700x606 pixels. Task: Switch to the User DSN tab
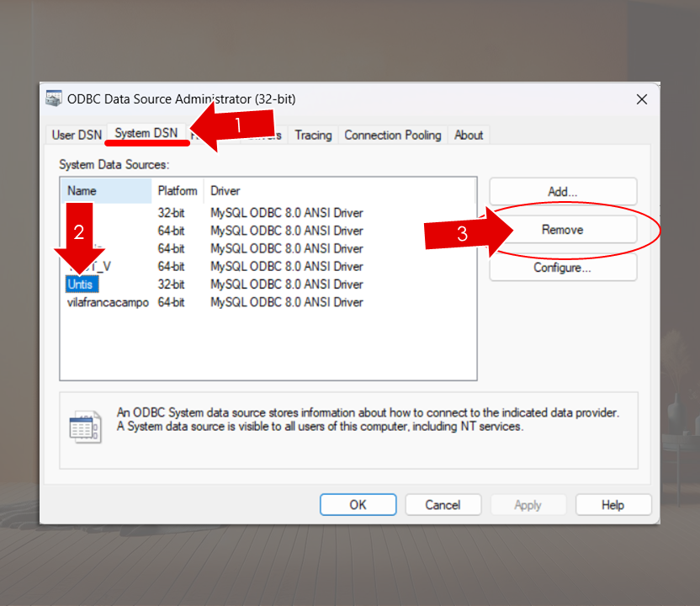(76, 135)
